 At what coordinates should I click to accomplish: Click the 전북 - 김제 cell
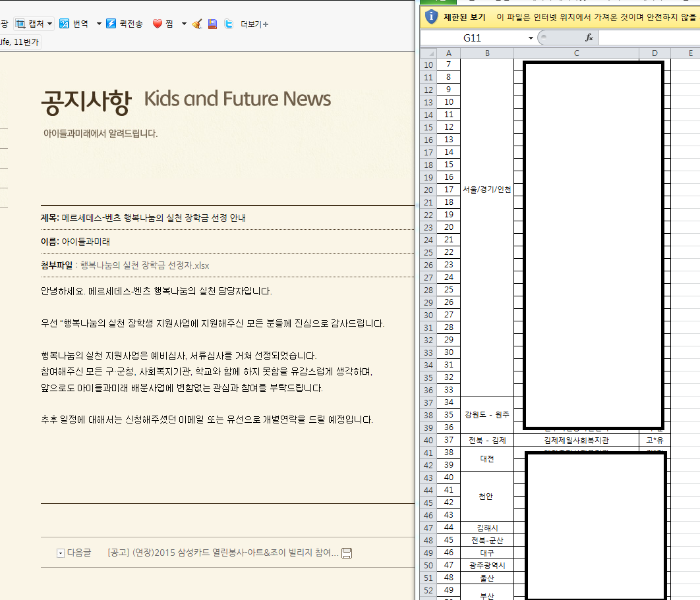[x=487, y=441]
